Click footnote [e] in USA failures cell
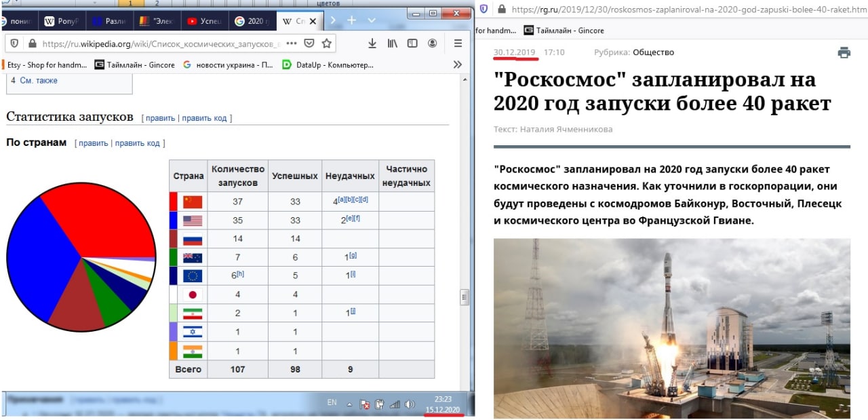Image resolution: width=868 pixels, height=420 pixels. (349, 217)
